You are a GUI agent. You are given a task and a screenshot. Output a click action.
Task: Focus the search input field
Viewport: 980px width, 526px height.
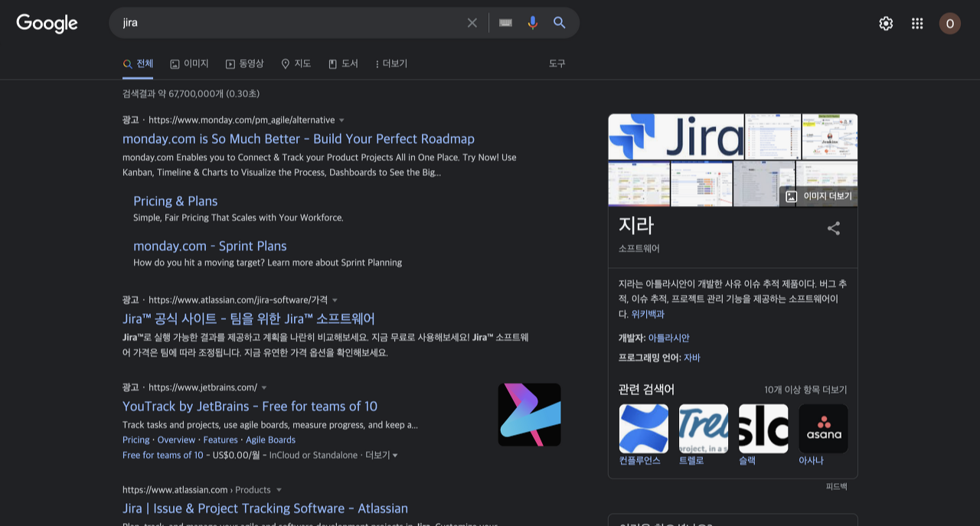(x=291, y=23)
